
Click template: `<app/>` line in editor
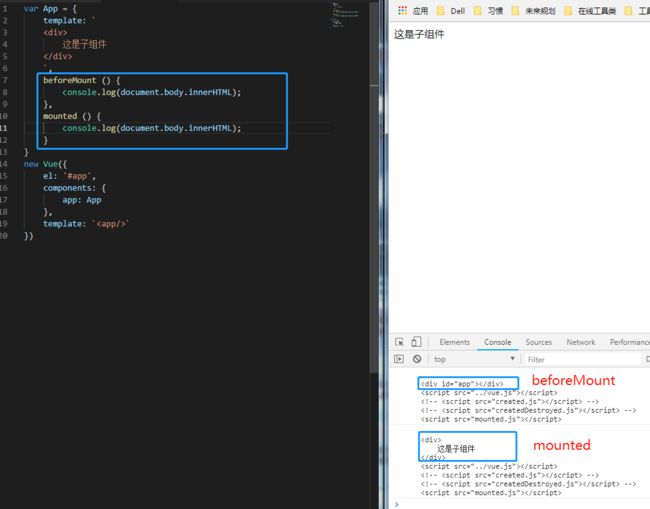tap(86, 224)
